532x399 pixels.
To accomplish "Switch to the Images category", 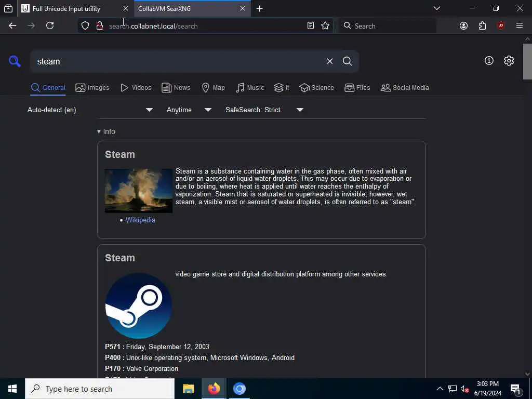I will pyautogui.click(x=92, y=88).
